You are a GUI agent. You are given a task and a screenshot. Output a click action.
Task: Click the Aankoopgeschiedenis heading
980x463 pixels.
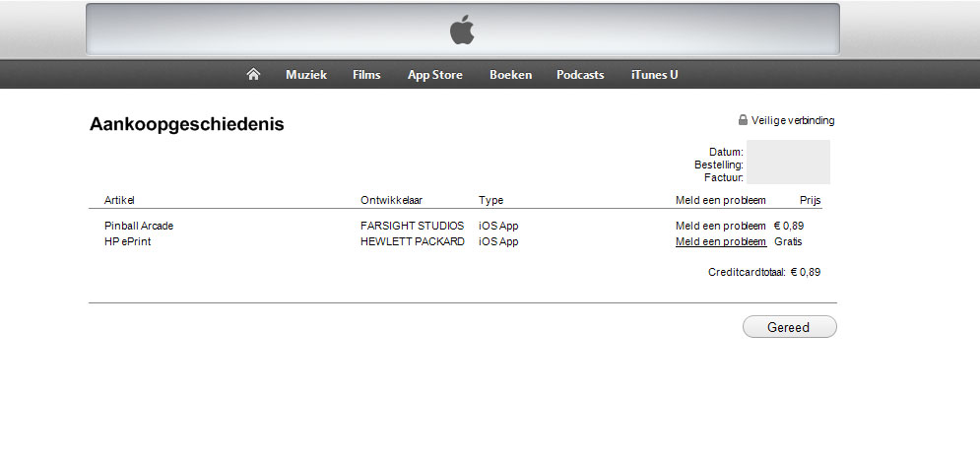pyautogui.click(x=187, y=124)
